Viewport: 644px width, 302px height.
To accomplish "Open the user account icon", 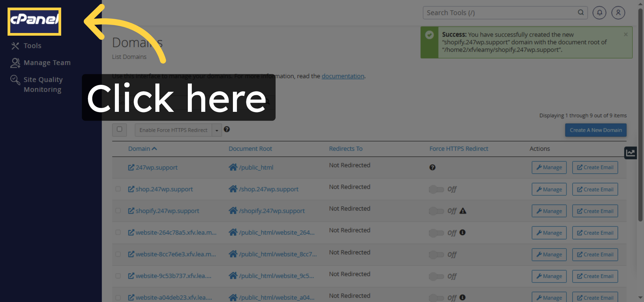I will [618, 13].
